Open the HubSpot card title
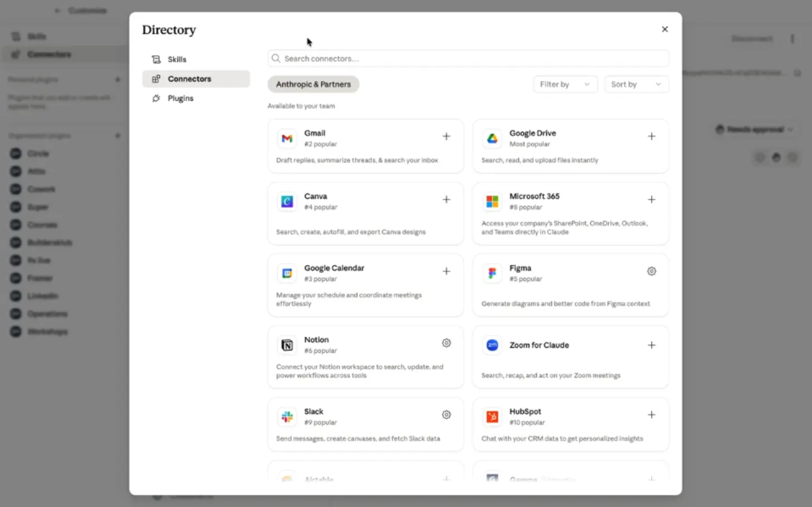 point(525,411)
